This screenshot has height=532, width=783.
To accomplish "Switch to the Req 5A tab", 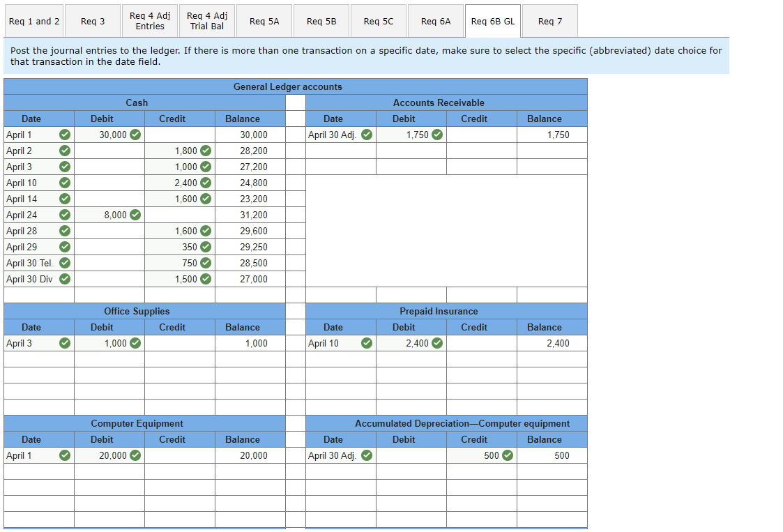I will [x=264, y=20].
